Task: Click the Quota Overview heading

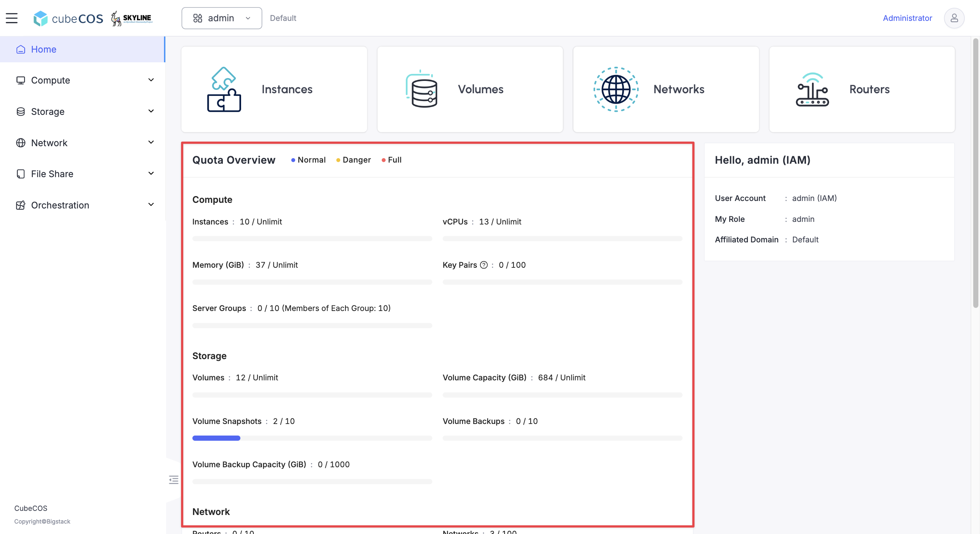Action: click(234, 160)
